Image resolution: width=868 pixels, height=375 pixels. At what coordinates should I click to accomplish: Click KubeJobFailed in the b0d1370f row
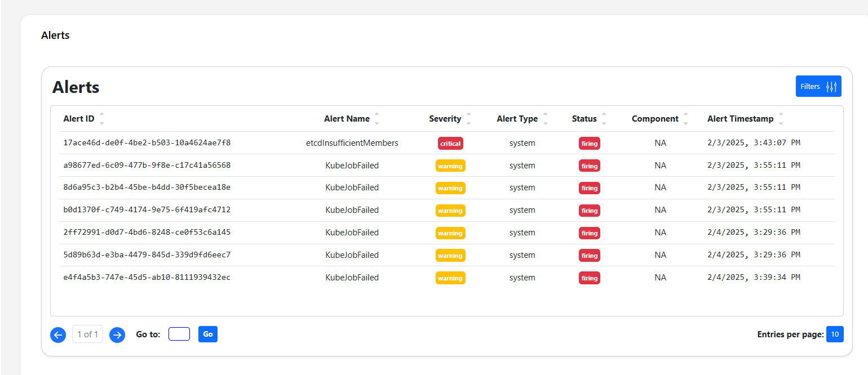coord(352,210)
